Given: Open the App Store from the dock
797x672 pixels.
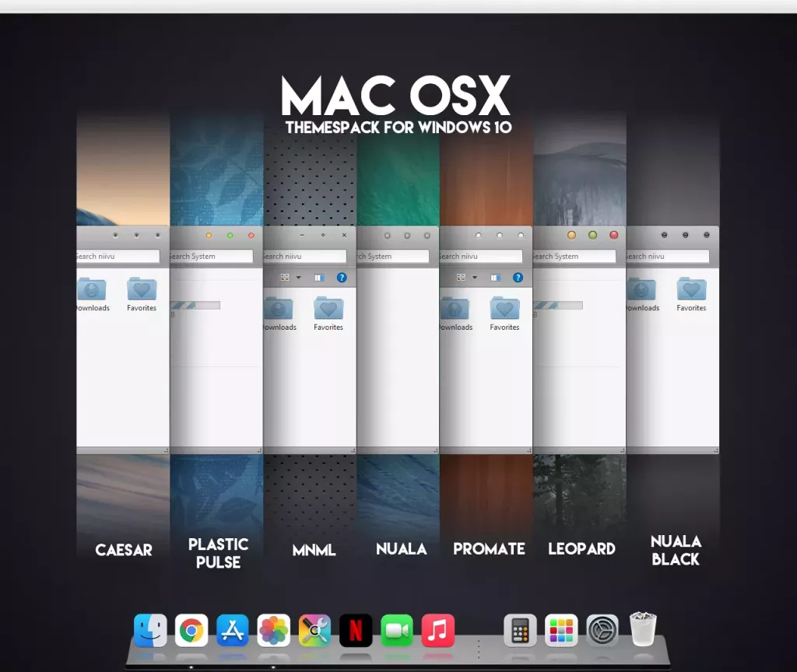Looking at the screenshot, I should click(x=233, y=630).
